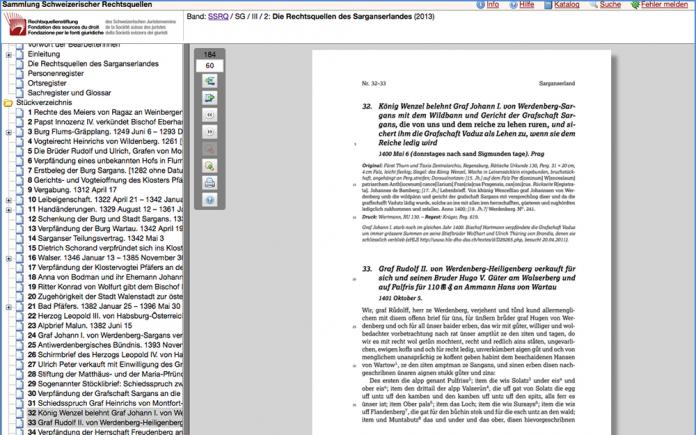This screenshot has width=696, height=435.
Task: Open '22 Herzog Leopold III. von Habsburg-Österreich'
Action: coord(105,316)
